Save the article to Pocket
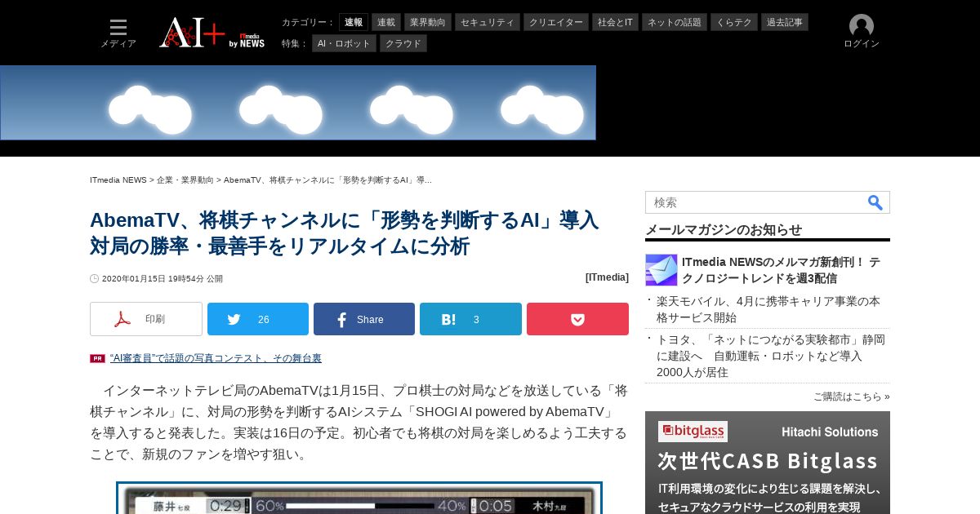The image size is (980, 514). coord(577,319)
